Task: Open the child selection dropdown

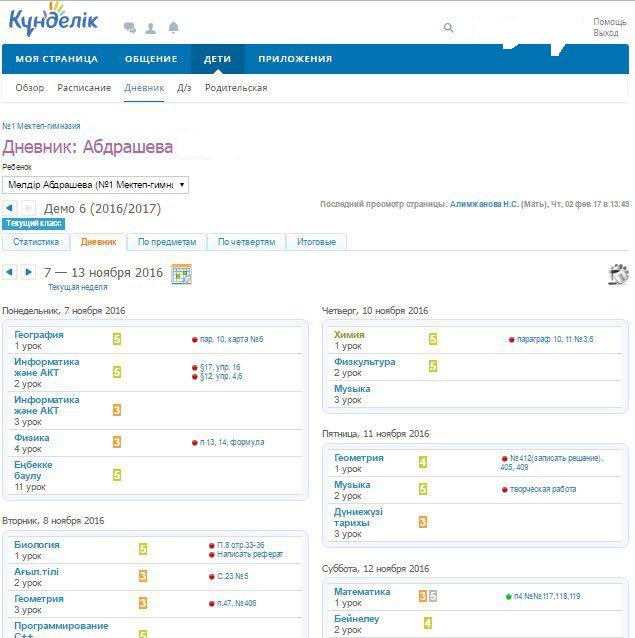Action: pos(96,185)
